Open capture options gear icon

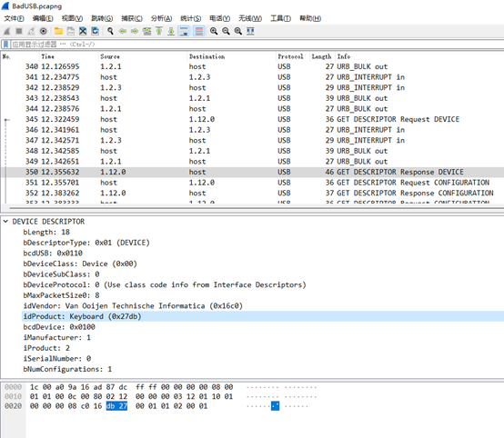[x=43, y=31]
